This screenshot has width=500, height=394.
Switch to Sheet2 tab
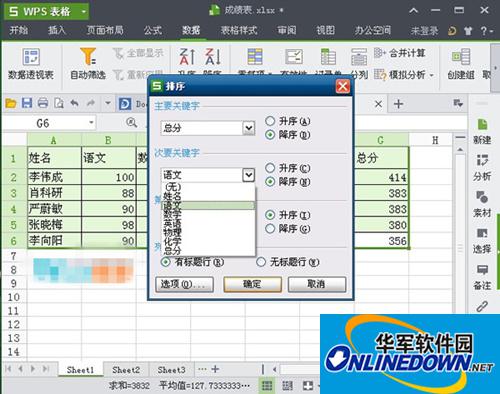pyautogui.click(x=126, y=370)
